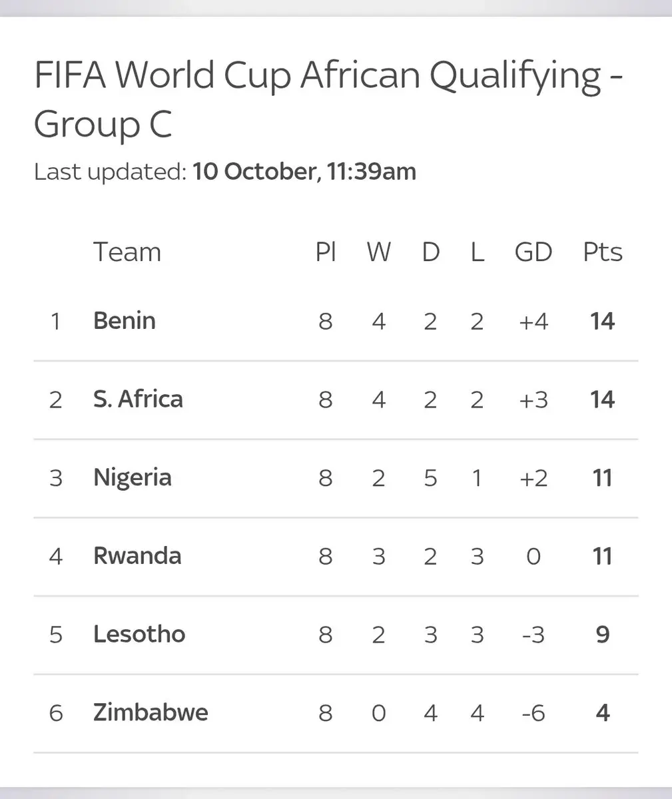Click Benin's 14 points value

[602, 322]
